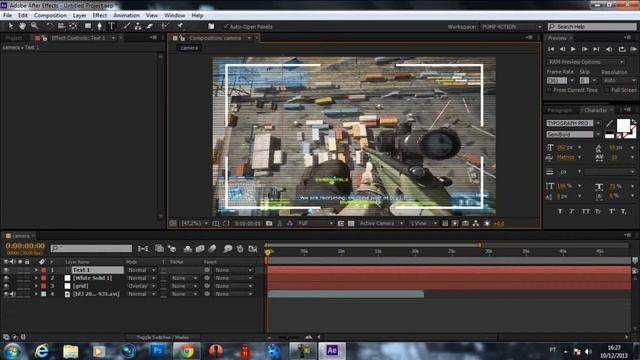Open the font family dropdown

[598, 123]
